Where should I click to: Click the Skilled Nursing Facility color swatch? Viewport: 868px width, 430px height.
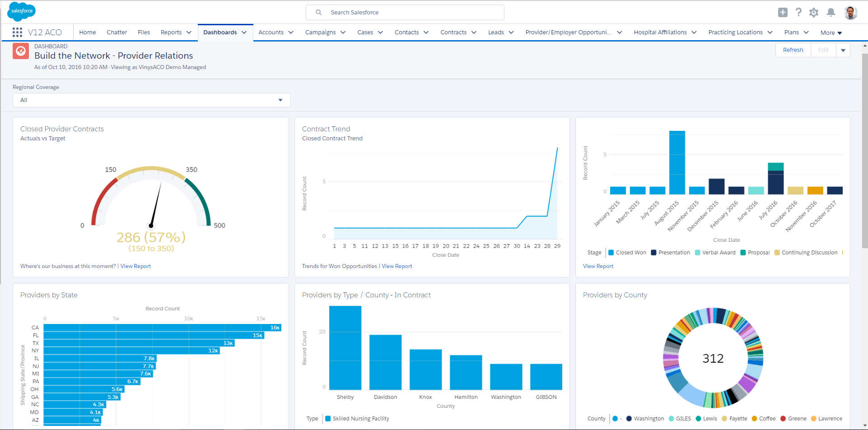[x=328, y=419]
